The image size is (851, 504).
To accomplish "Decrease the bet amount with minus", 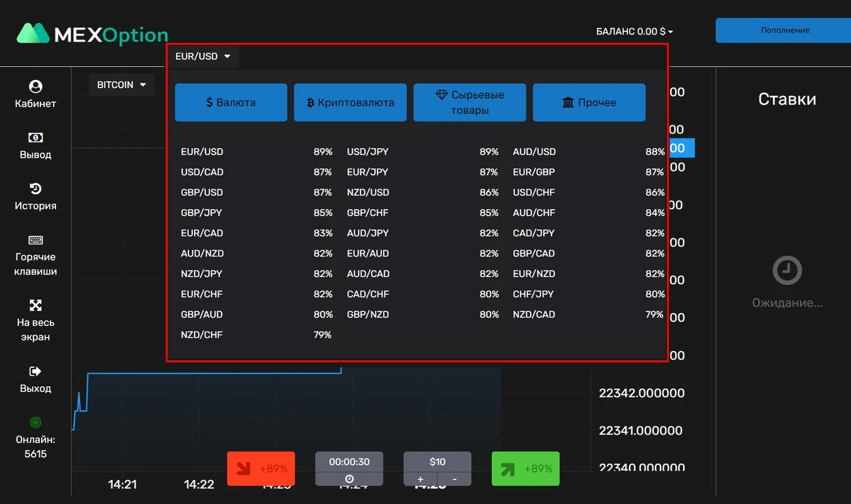I will [454, 479].
